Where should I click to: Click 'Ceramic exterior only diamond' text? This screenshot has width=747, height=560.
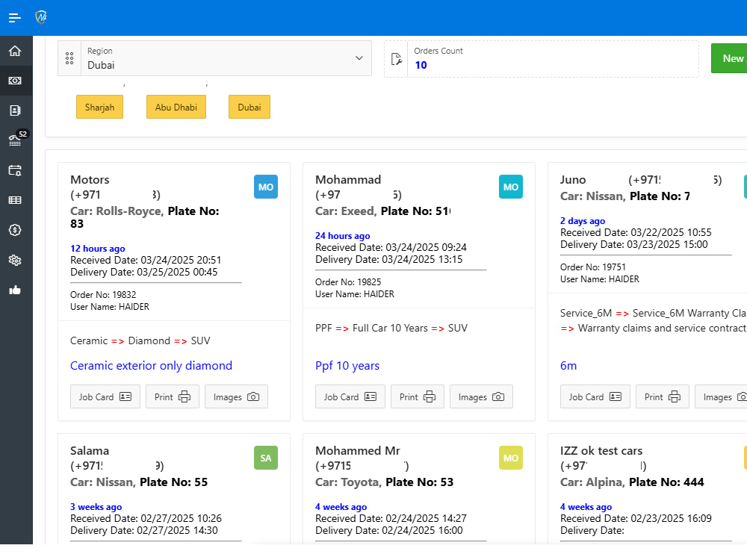151,366
